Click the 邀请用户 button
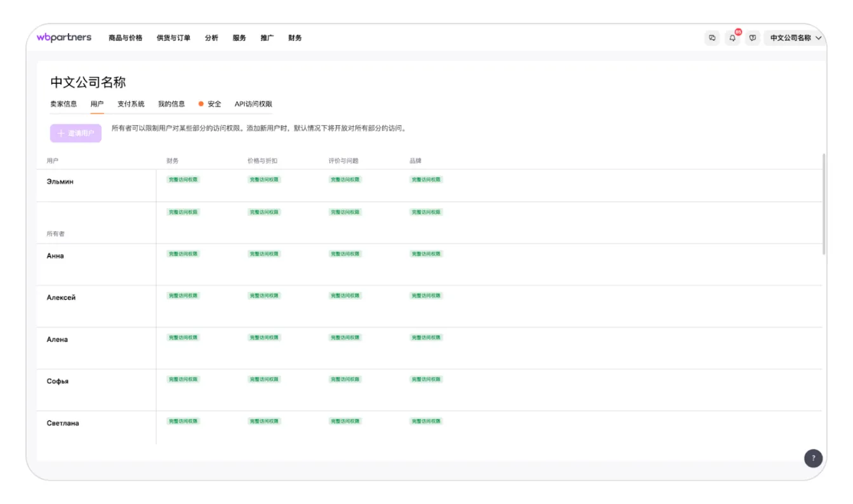853x504 pixels. pos(76,133)
